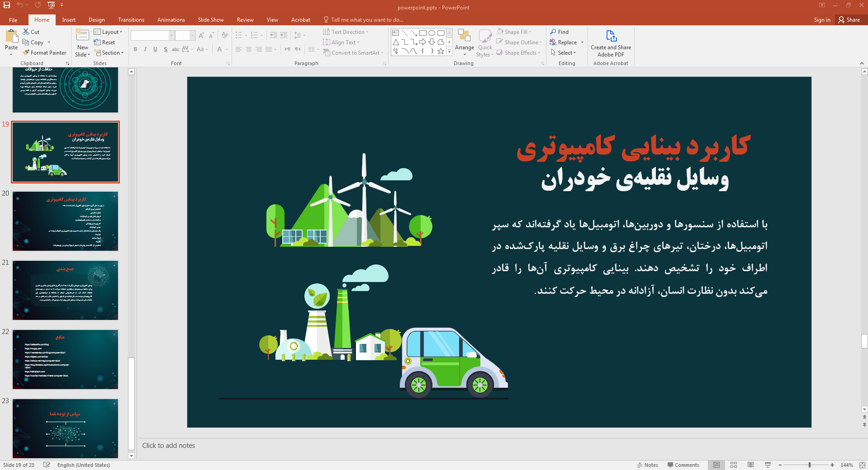Switch to Slide Sorter view icon
The image size is (868, 470).
tap(734, 465)
